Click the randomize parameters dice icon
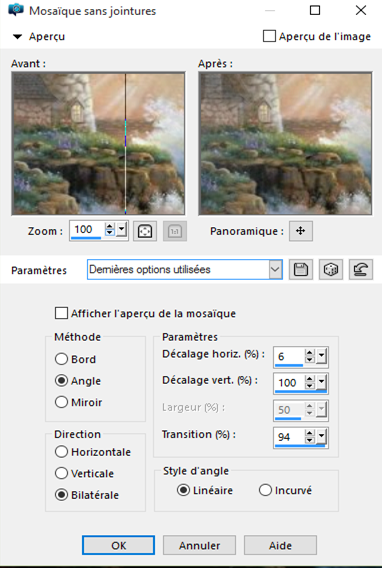 [331, 270]
